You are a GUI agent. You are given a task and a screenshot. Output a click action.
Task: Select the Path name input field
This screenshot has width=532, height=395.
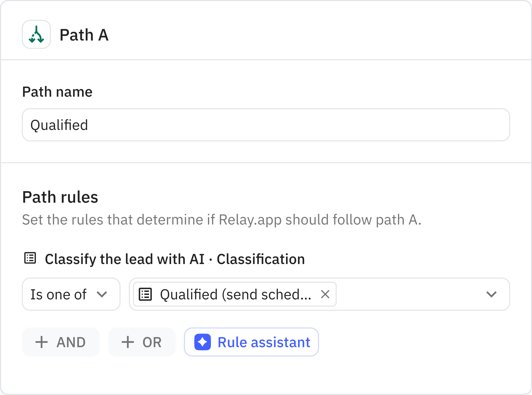(266, 125)
